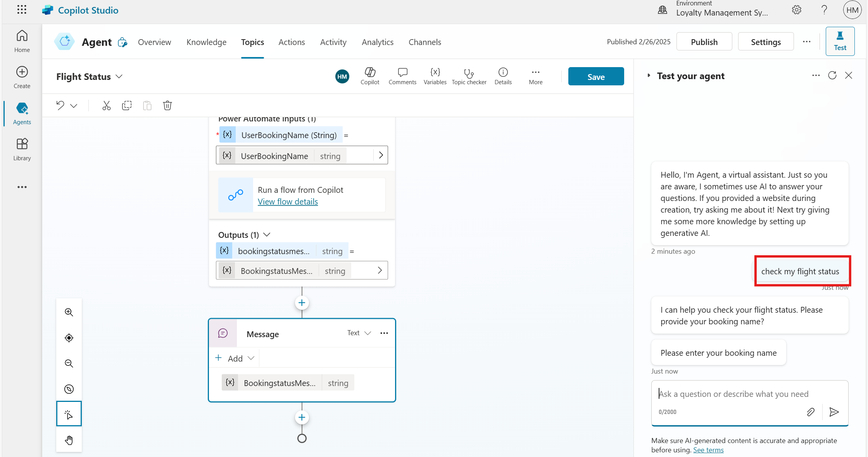The image size is (868, 457).
Task: Reset the test conversation refresh icon
Action: [832, 76]
